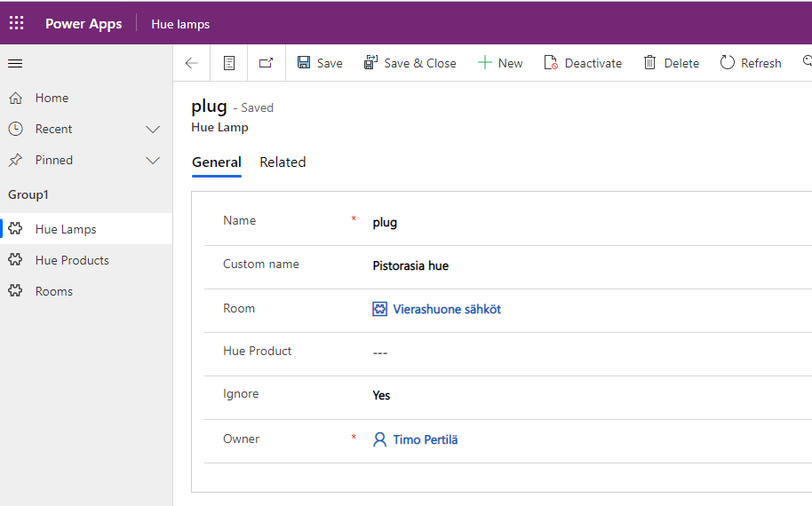Open owner Timo Pertilä link
This screenshot has height=506, width=812.
(x=426, y=439)
